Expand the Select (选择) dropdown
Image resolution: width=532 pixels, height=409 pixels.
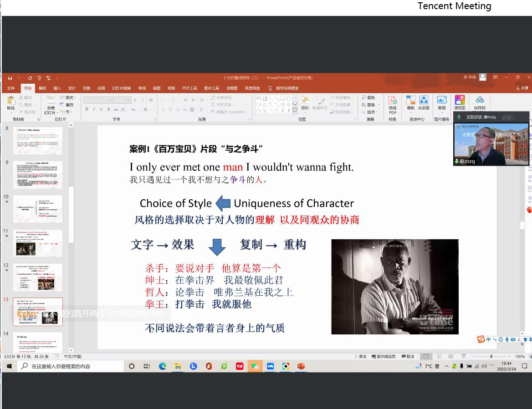point(371,112)
